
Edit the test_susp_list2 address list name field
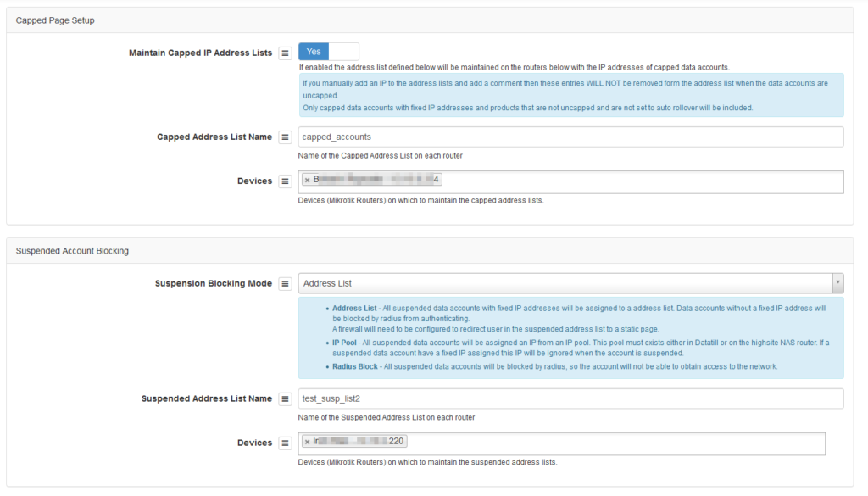click(x=570, y=398)
